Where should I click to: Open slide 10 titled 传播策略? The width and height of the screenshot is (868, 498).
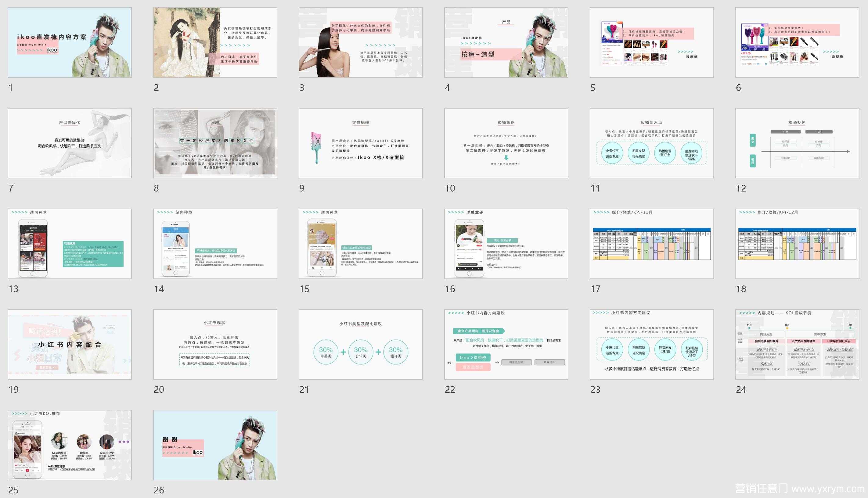coord(506,143)
